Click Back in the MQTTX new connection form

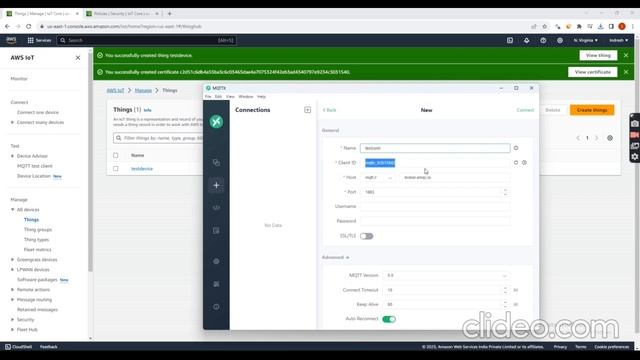point(329,110)
